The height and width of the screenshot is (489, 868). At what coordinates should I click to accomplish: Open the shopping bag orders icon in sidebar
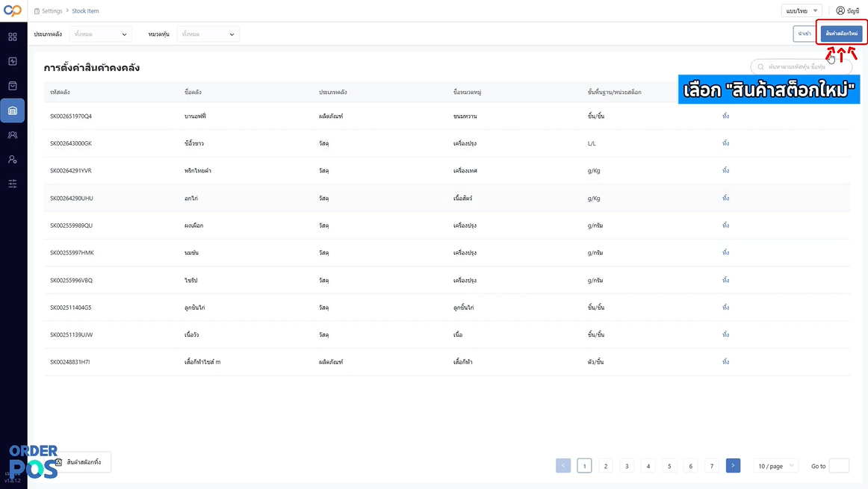click(x=13, y=86)
